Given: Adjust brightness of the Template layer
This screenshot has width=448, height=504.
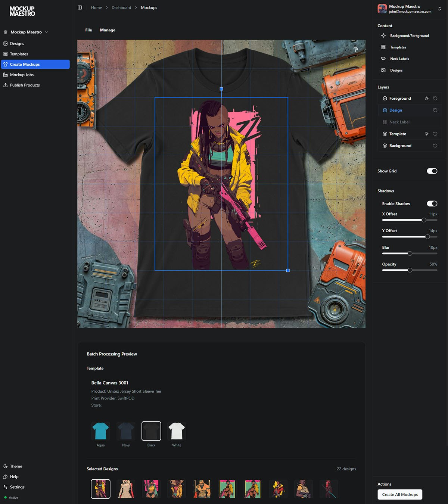Looking at the screenshot, I should [427, 134].
